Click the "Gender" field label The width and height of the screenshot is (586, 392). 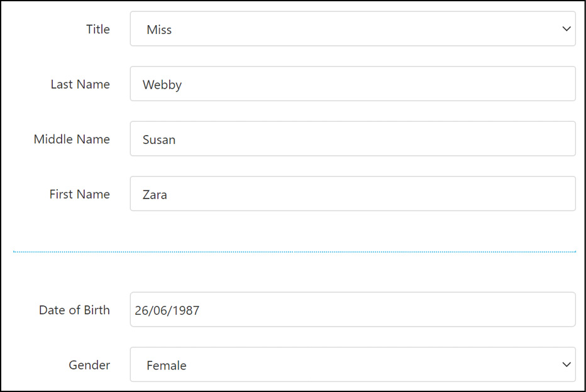pos(89,364)
